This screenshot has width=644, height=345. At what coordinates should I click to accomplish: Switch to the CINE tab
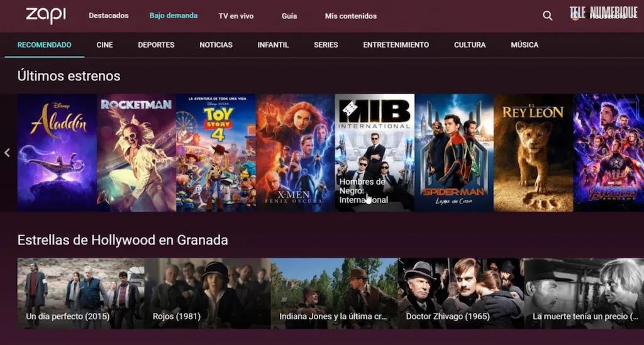coord(105,45)
